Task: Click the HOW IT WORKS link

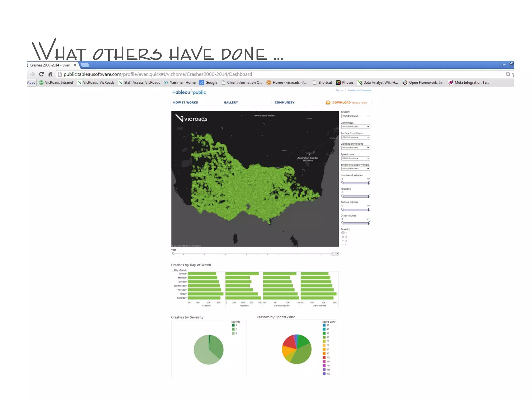Action: 185,103
